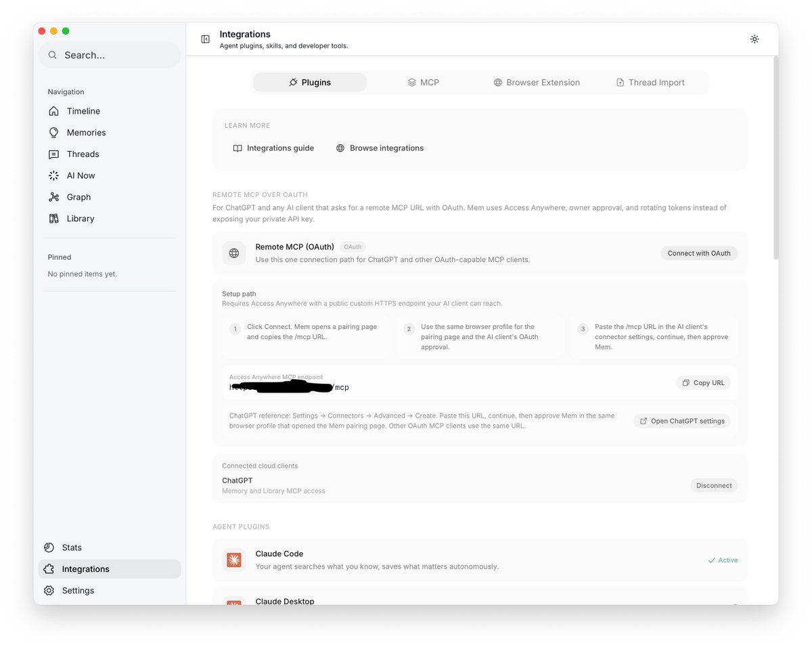Screen dimensions: 812x649
Task: Click the Timeline home icon
Action: point(54,111)
